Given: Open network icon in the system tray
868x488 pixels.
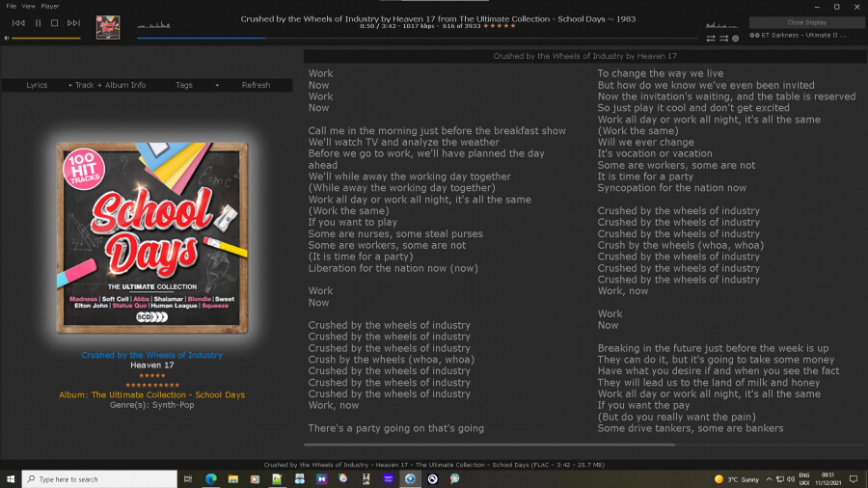Looking at the screenshot, I should coord(780,479).
